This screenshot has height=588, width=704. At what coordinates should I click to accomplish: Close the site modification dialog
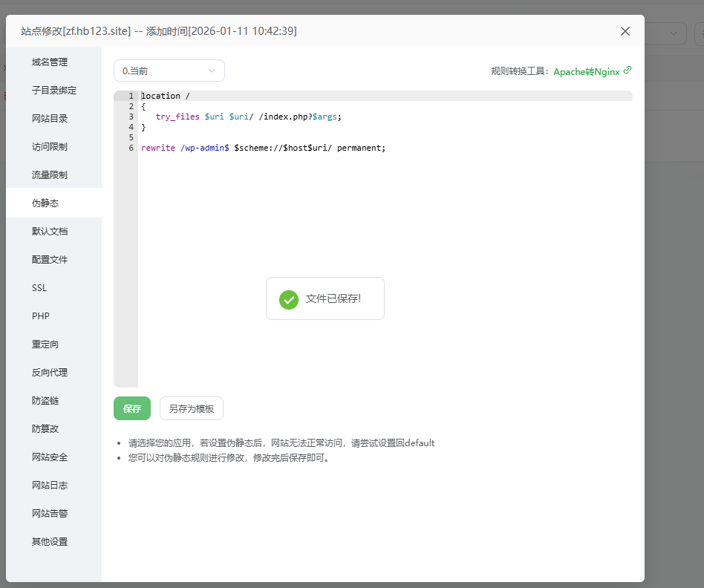pyautogui.click(x=625, y=31)
